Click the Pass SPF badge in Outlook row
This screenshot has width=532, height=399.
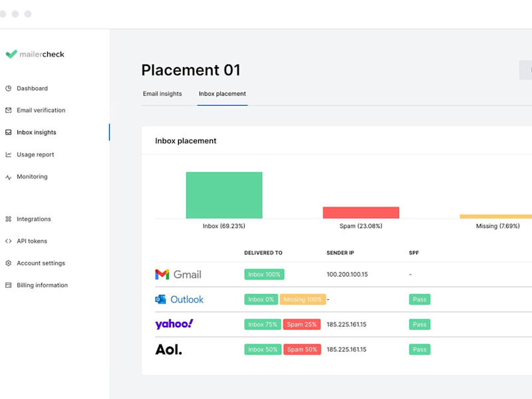[x=420, y=299]
